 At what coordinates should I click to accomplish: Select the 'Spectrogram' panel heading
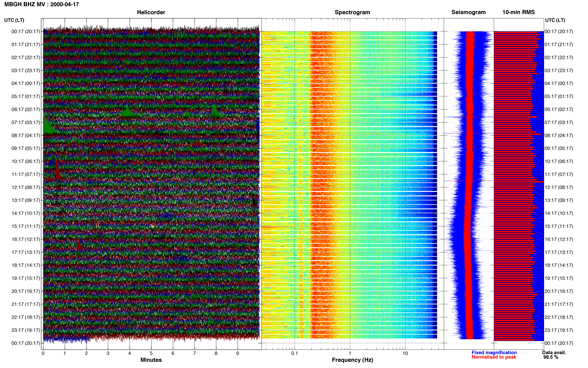(x=352, y=12)
